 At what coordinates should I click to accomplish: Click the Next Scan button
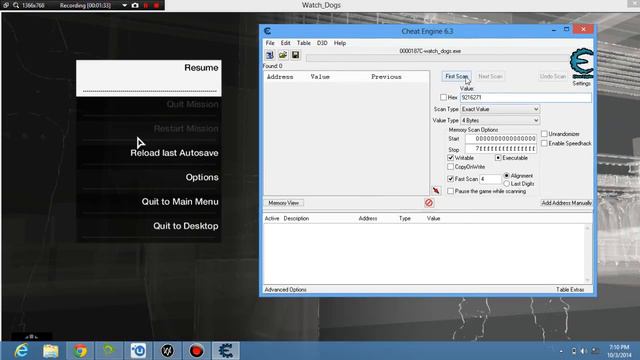tap(490, 76)
